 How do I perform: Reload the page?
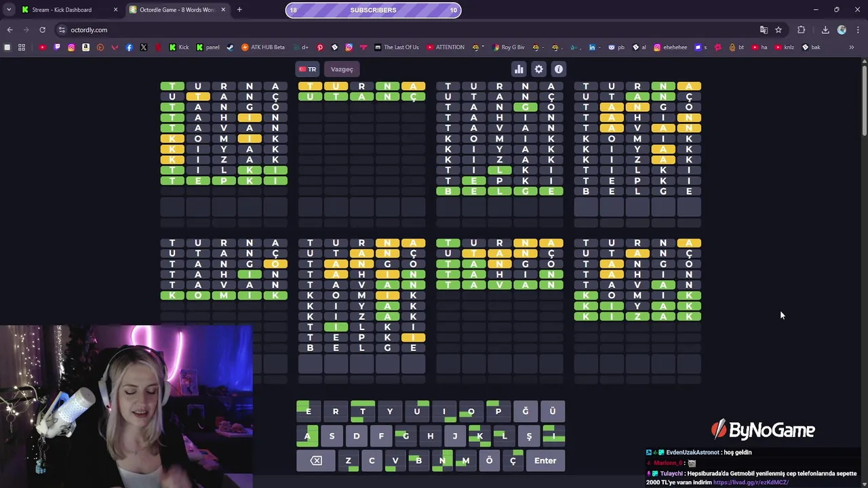tap(42, 30)
